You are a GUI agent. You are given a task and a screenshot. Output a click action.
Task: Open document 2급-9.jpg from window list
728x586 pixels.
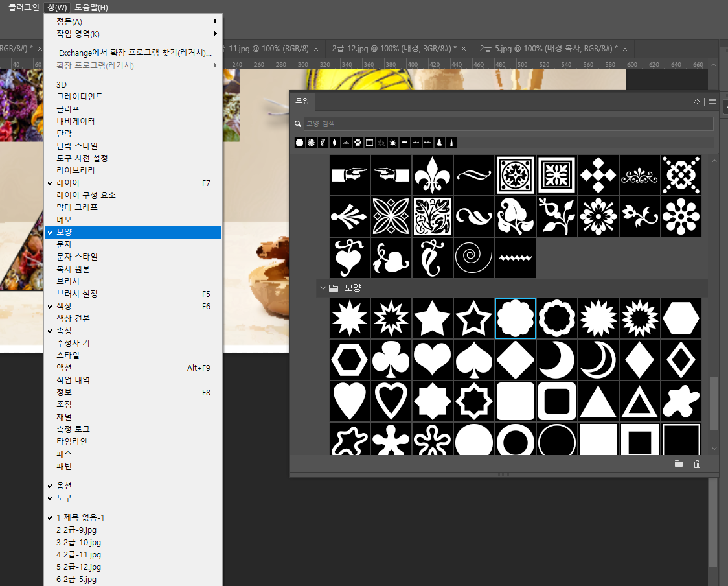132,530
